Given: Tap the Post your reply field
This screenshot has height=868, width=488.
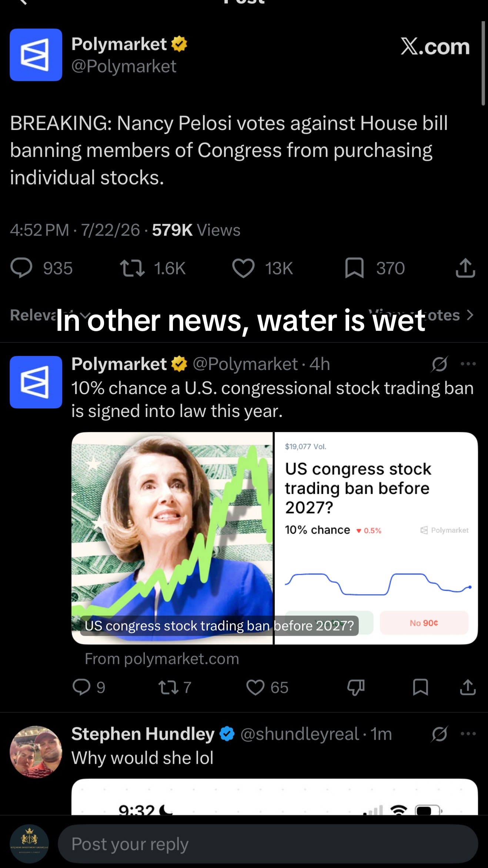Looking at the screenshot, I should [x=268, y=844].
